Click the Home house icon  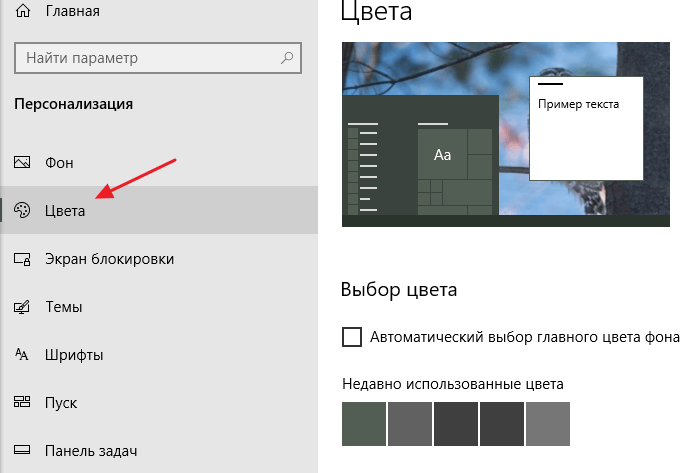(x=23, y=10)
